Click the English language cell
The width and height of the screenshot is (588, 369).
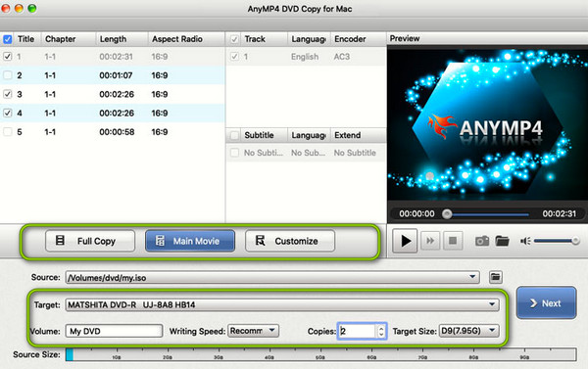click(305, 57)
